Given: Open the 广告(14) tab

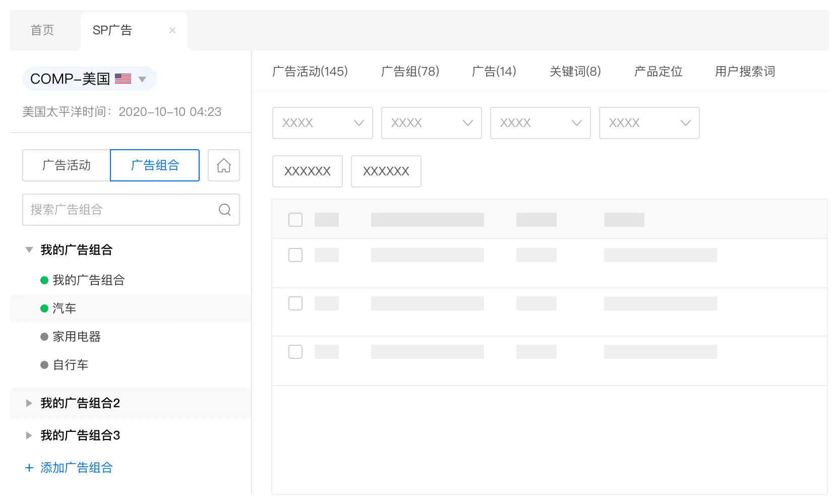Looking at the screenshot, I should tap(494, 72).
